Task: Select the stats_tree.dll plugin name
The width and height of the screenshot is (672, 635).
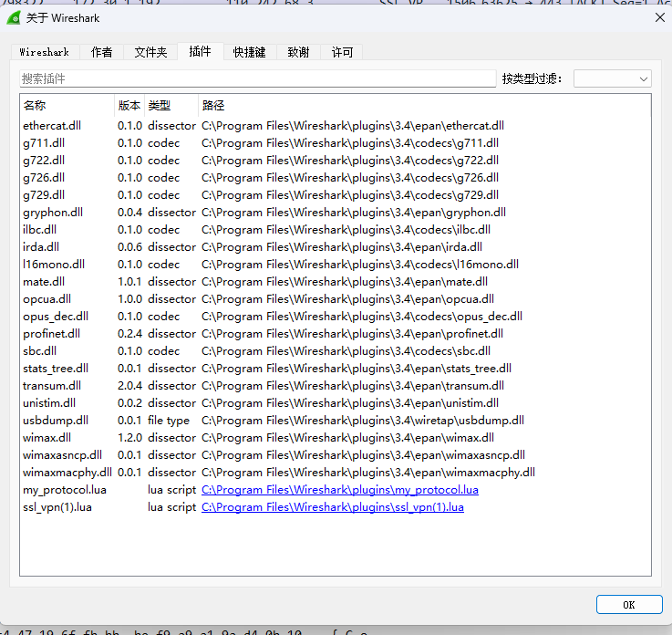Action: (x=56, y=369)
